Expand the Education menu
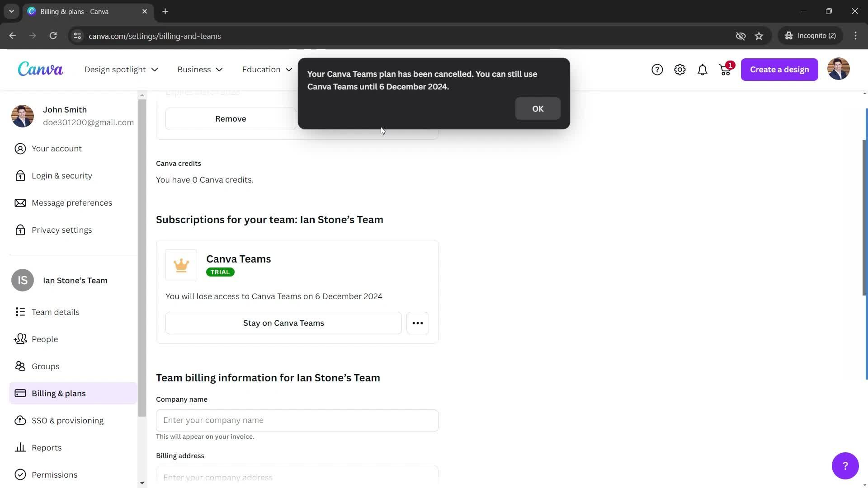The height and width of the screenshot is (488, 868). click(267, 70)
